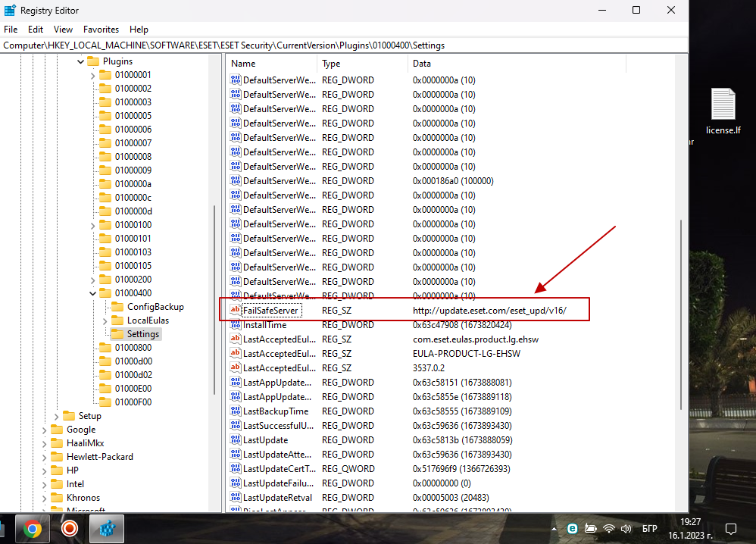Select the 01000E00 folder icon
756x544 pixels.
105,389
